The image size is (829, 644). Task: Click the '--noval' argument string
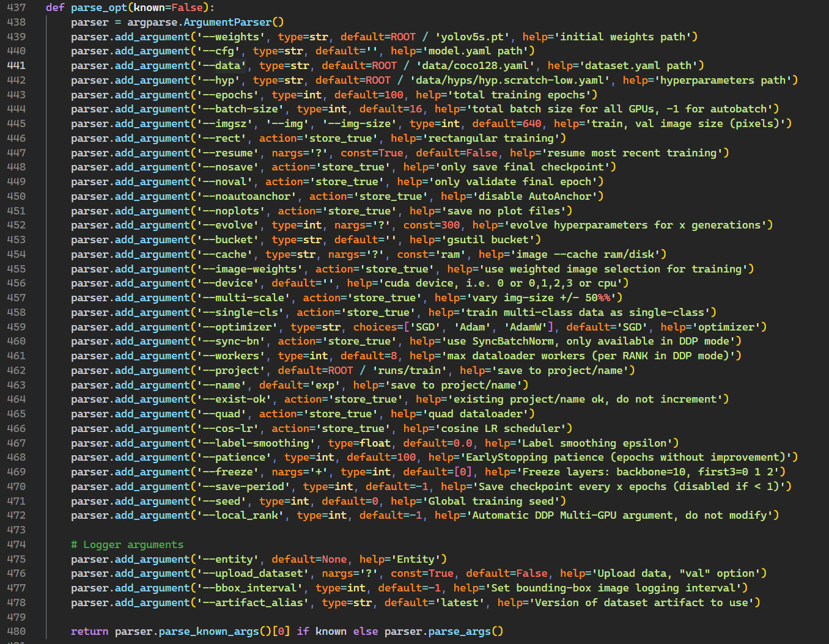point(224,182)
